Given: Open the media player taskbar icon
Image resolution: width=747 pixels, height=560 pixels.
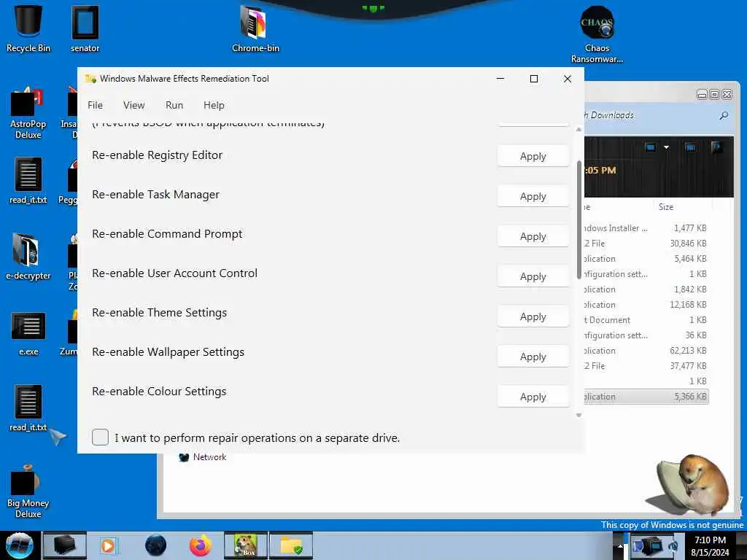Looking at the screenshot, I should coord(108,545).
